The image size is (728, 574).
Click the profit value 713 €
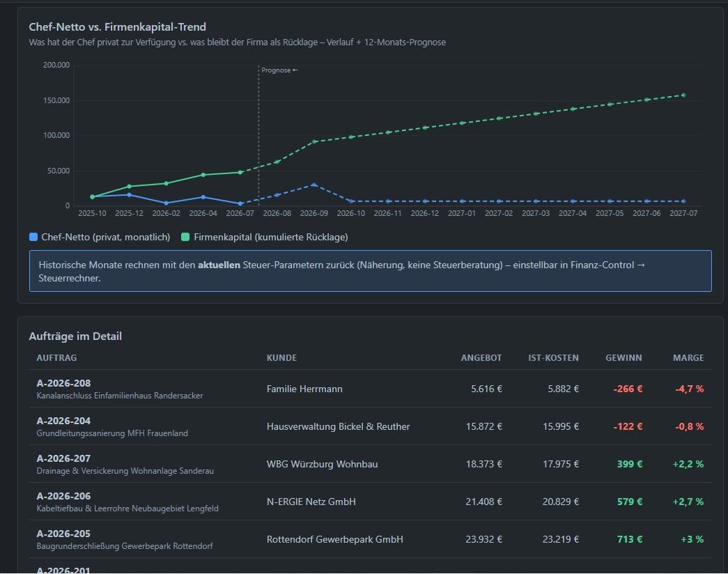(630, 540)
